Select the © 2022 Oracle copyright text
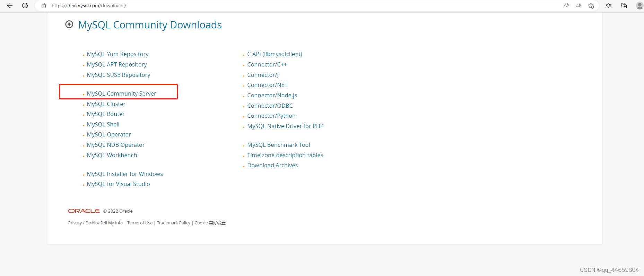Image resolution: width=644 pixels, height=276 pixels. pos(118,211)
